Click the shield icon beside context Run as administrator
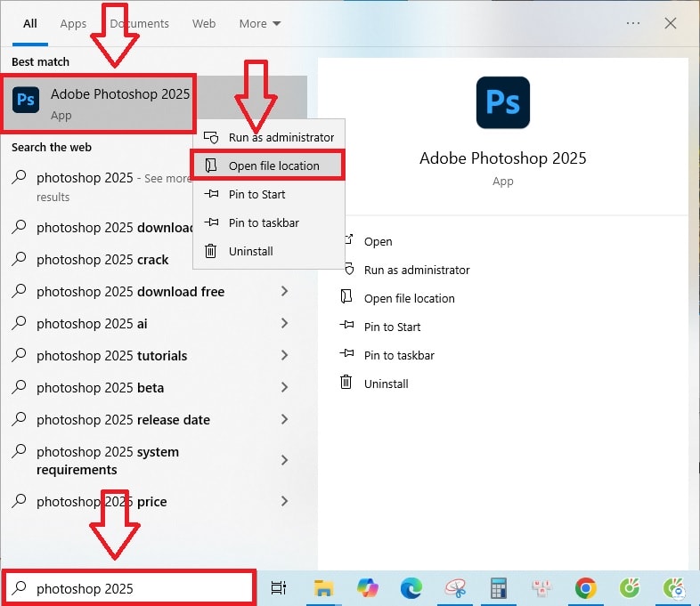Image resolution: width=700 pixels, height=606 pixels. point(211,137)
